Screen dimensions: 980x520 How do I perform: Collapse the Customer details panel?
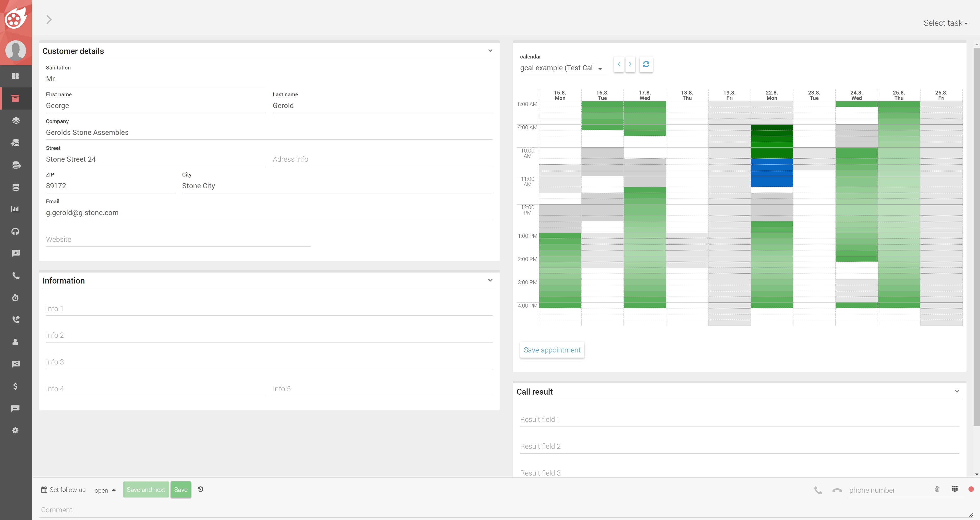point(490,51)
